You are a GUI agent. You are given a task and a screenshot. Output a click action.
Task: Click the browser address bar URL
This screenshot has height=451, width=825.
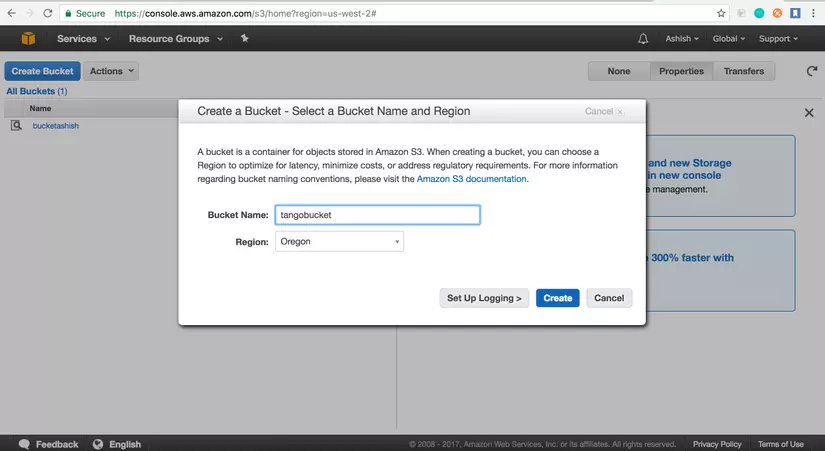click(245, 14)
